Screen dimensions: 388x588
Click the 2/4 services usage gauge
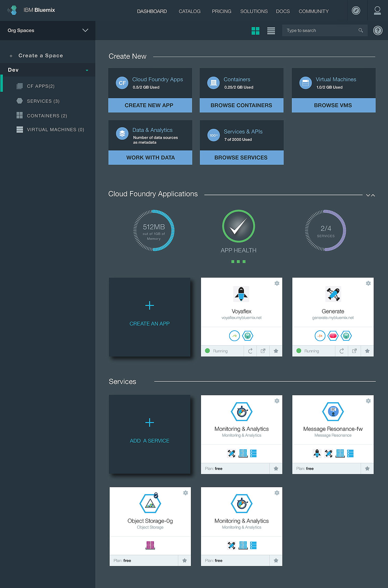coord(326,230)
